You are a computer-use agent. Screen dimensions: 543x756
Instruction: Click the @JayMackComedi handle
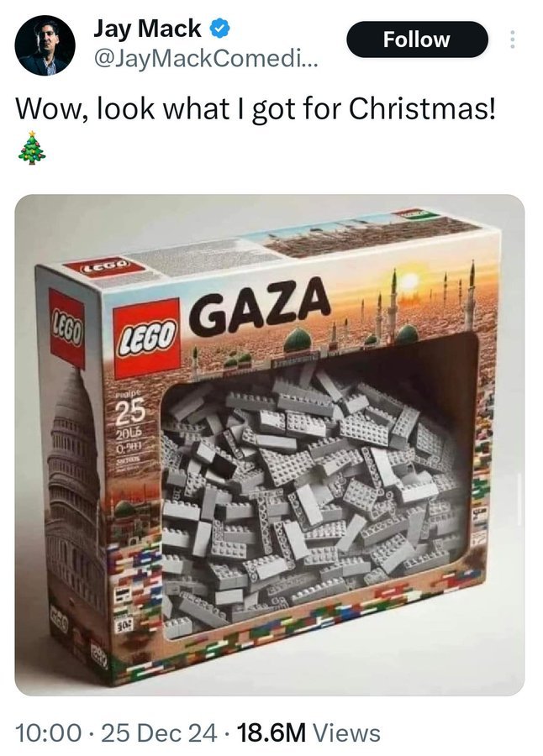[x=206, y=60]
